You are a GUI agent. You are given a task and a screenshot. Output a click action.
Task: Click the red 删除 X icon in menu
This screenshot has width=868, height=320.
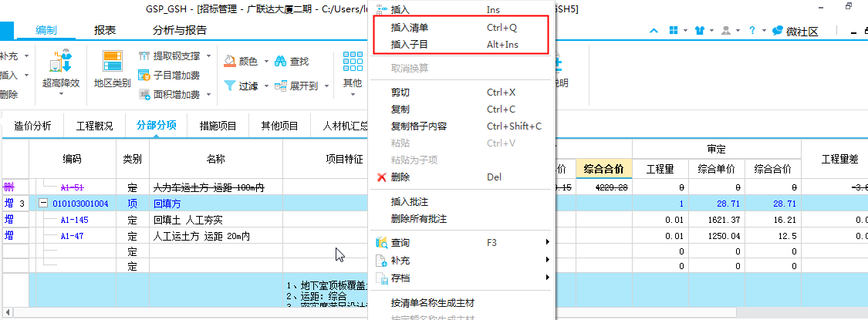(x=381, y=177)
